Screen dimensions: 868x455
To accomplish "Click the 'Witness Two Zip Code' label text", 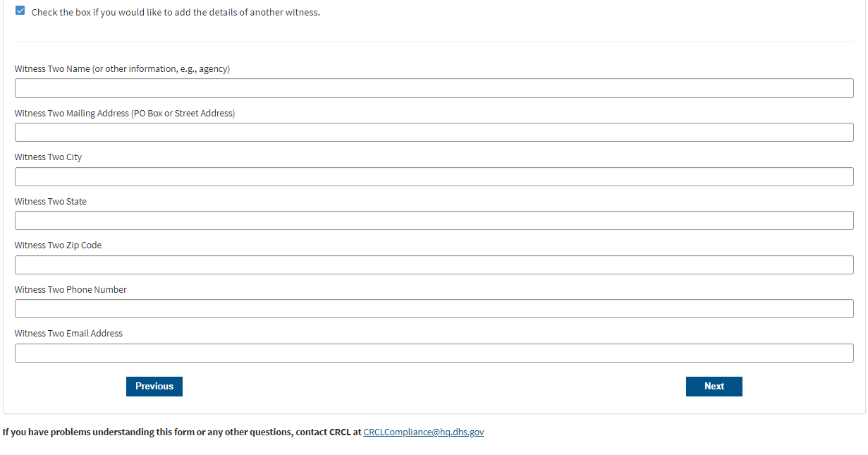I will tap(58, 245).
